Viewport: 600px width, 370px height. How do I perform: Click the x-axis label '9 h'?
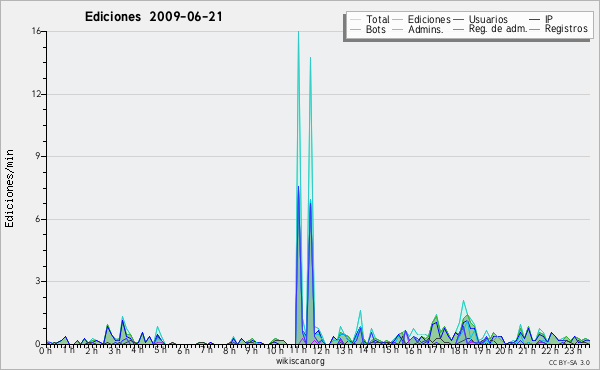pyautogui.click(x=252, y=350)
